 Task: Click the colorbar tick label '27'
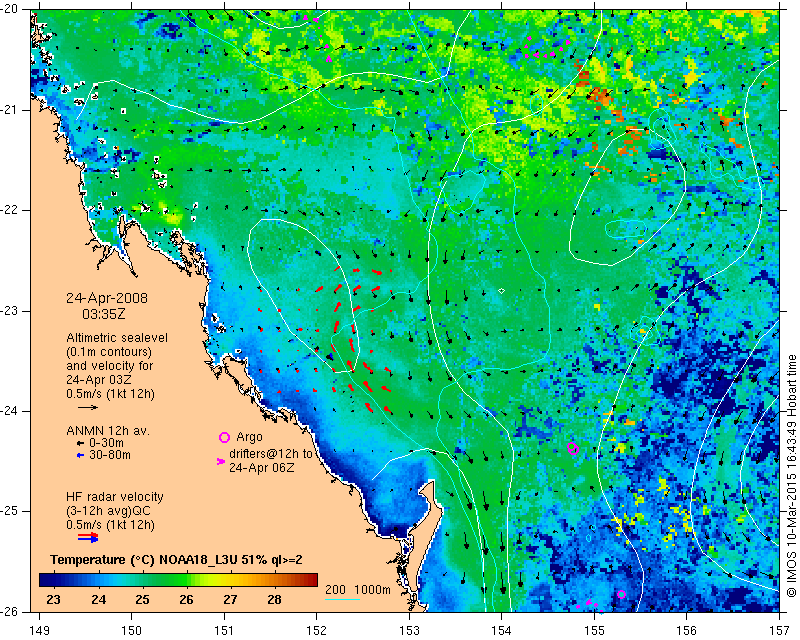tap(230, 599)
